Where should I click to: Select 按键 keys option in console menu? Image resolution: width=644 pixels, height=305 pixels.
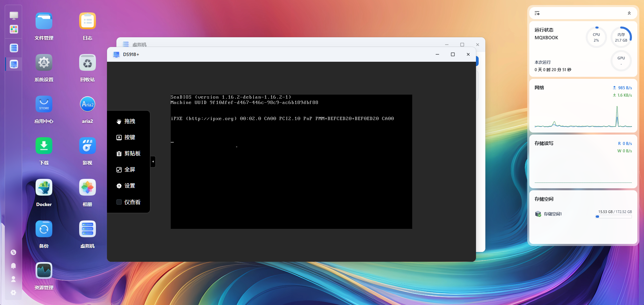[126, 137]
